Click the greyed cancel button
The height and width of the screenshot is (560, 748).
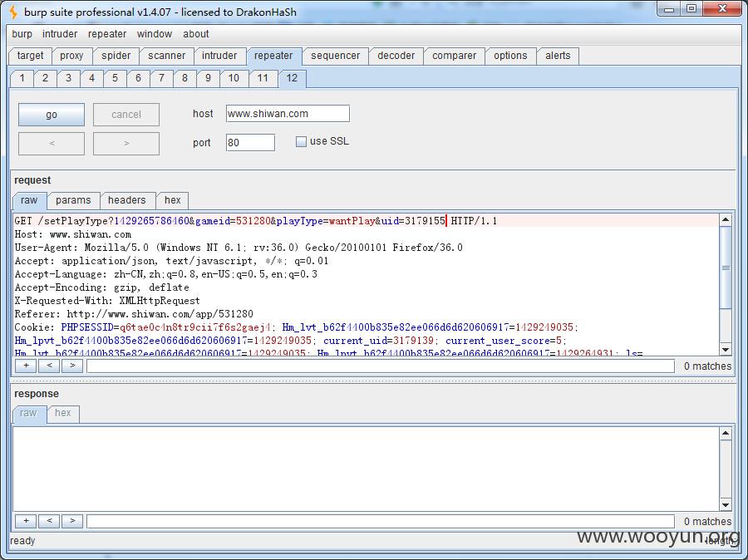click(x=126, y=115)
